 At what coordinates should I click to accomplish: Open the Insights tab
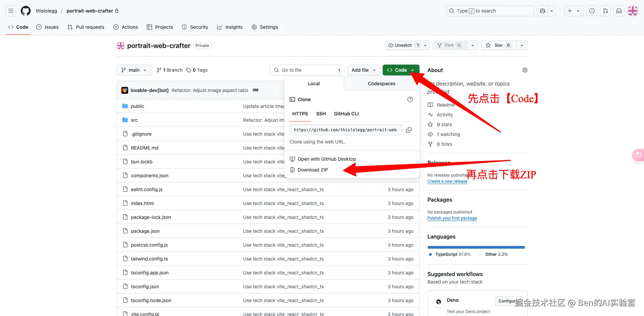pos(230,27)
